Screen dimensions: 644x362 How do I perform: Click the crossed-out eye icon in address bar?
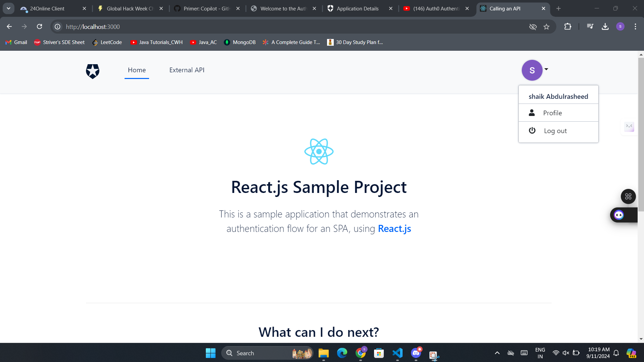click(x=533, y=27)
